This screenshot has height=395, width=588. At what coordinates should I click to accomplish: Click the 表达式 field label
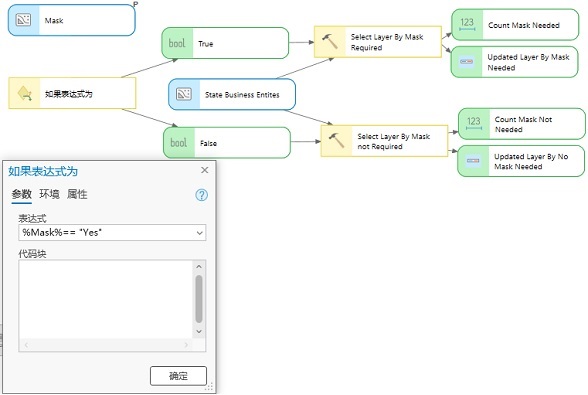[32, 218]
